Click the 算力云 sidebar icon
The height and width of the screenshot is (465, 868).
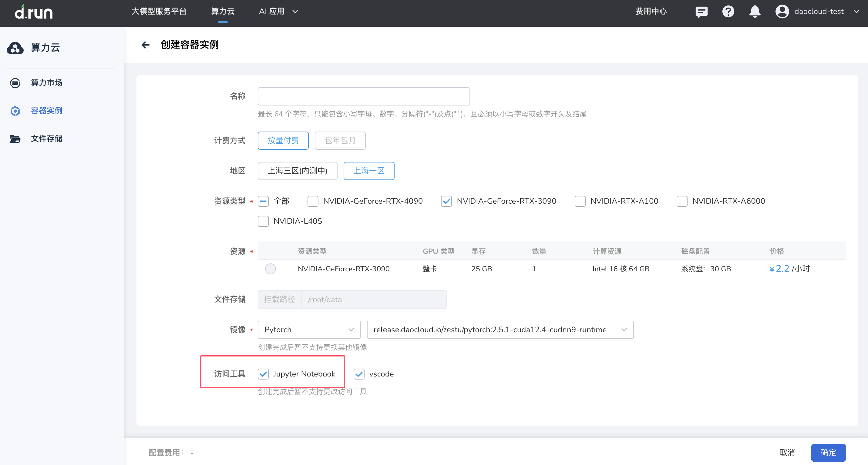coord(15,48)
